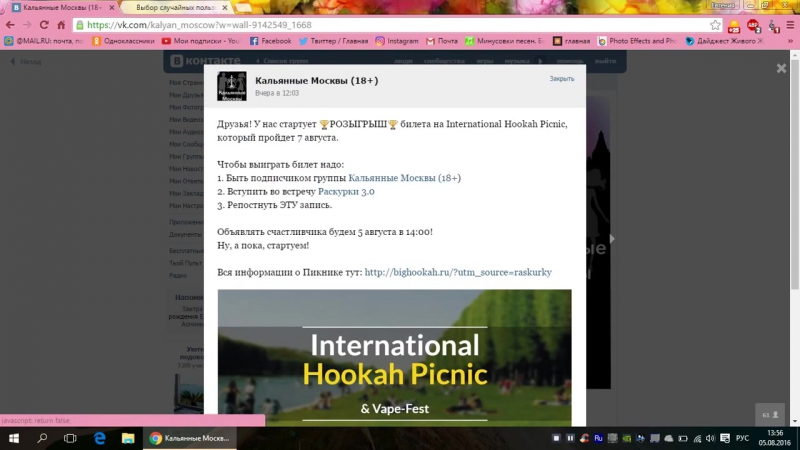This screenshot has height=450, width=800.
Task: Open Task View on the taskbar
Action: [70, 438]
